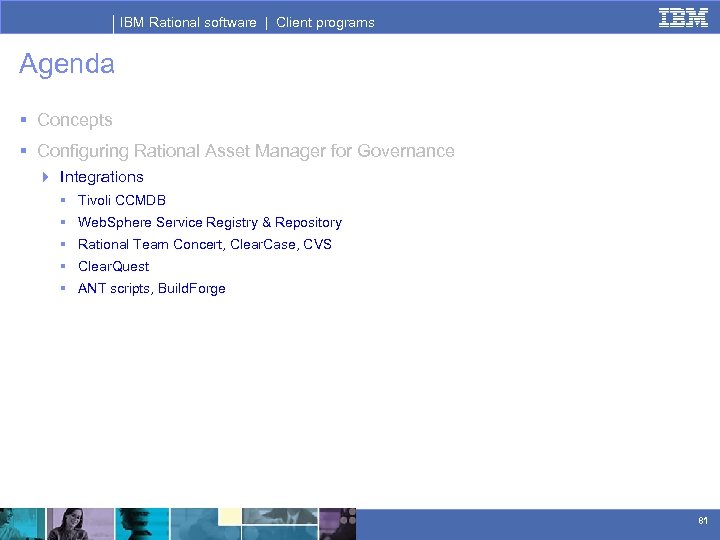Click the Tivoli CCMDB bullet
This screenshot has width=720, height=540.
pyautogui.click(x=122, y=200)
